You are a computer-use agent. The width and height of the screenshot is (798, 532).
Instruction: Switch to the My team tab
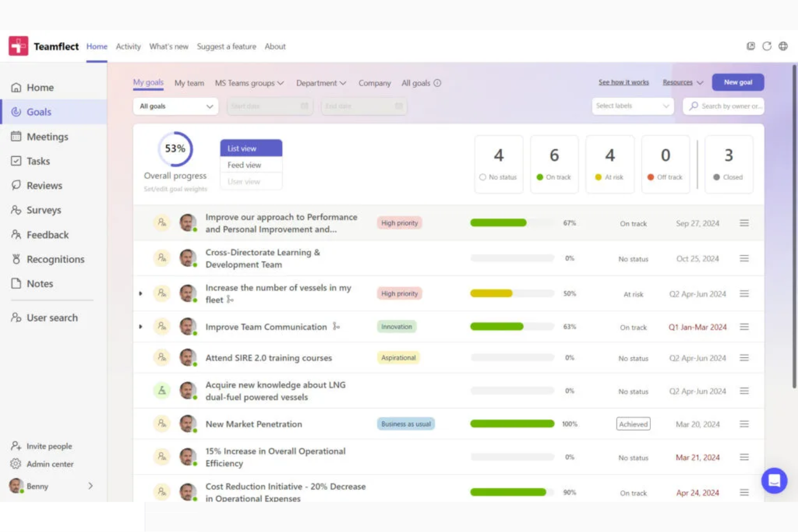(189, 82)
